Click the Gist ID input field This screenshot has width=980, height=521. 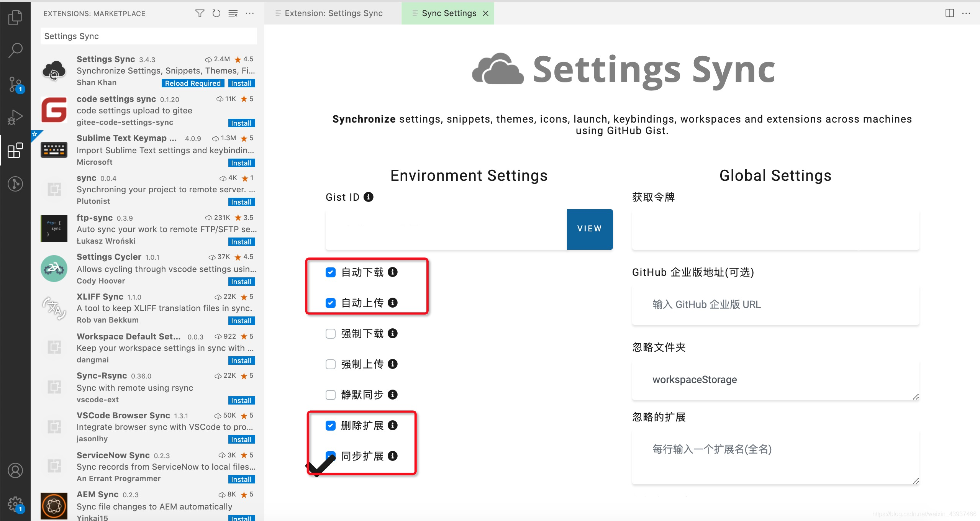[446, 229]
